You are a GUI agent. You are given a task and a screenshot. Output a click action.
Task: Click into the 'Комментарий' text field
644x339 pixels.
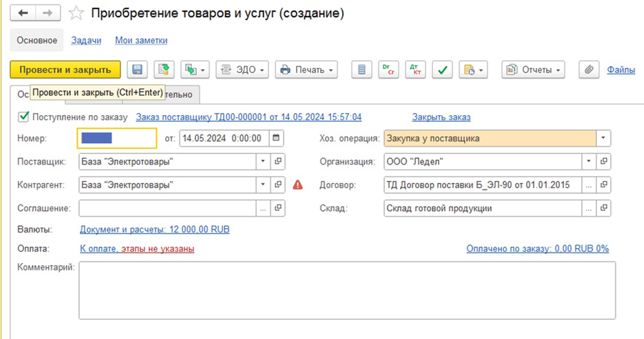pos(346,290)
